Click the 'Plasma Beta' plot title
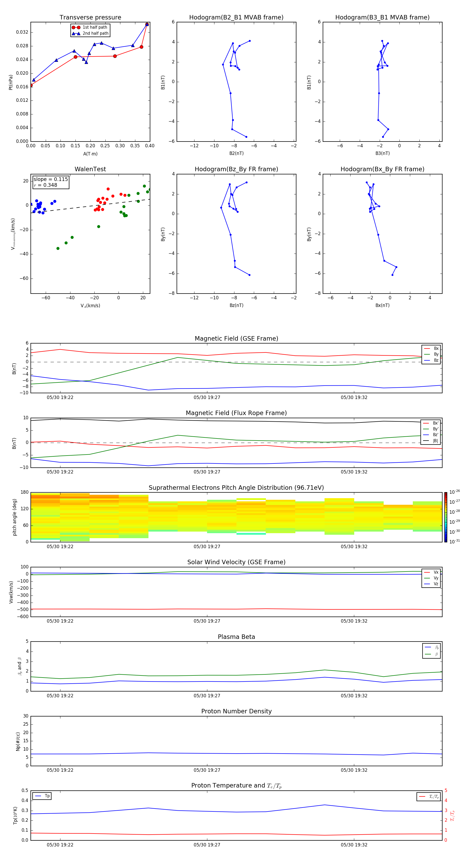Viewport: 473px width, 868px height. [x=236, y=637]
